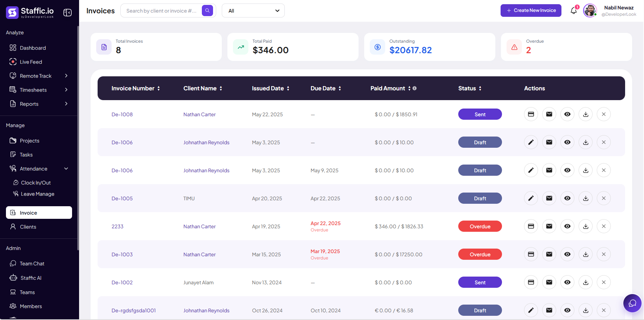Open the All status filter dropdown

(x=253, y=11)
